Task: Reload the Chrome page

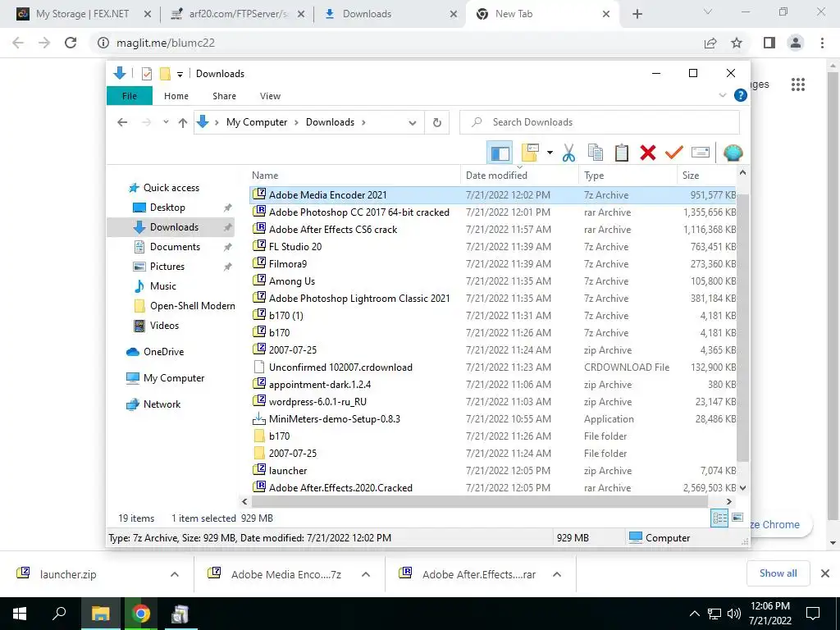Action: click(71, 43)
